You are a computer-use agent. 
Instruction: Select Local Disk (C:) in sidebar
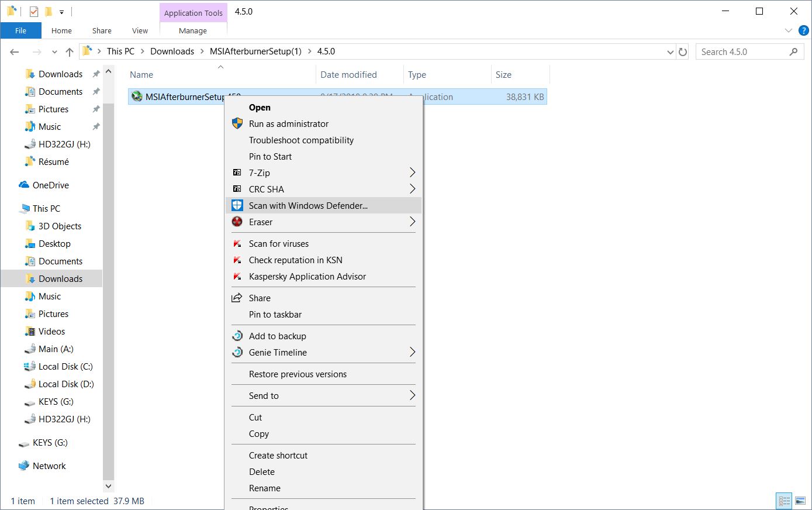click(x=65, y=366)
